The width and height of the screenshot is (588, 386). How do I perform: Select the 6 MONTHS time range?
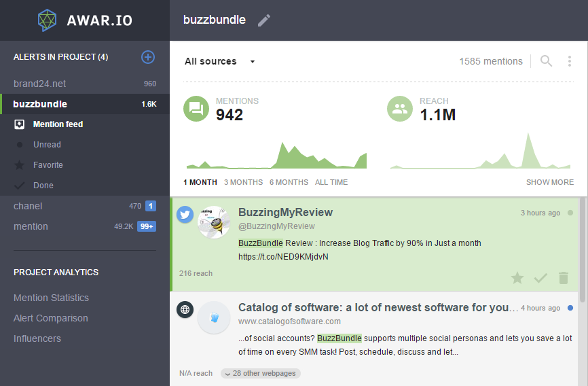tap(289, 182)
